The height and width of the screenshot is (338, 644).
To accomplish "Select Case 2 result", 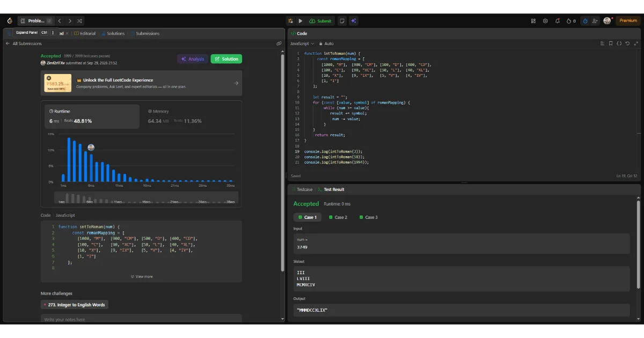I will pyautogui.click(x=338, y=217).
